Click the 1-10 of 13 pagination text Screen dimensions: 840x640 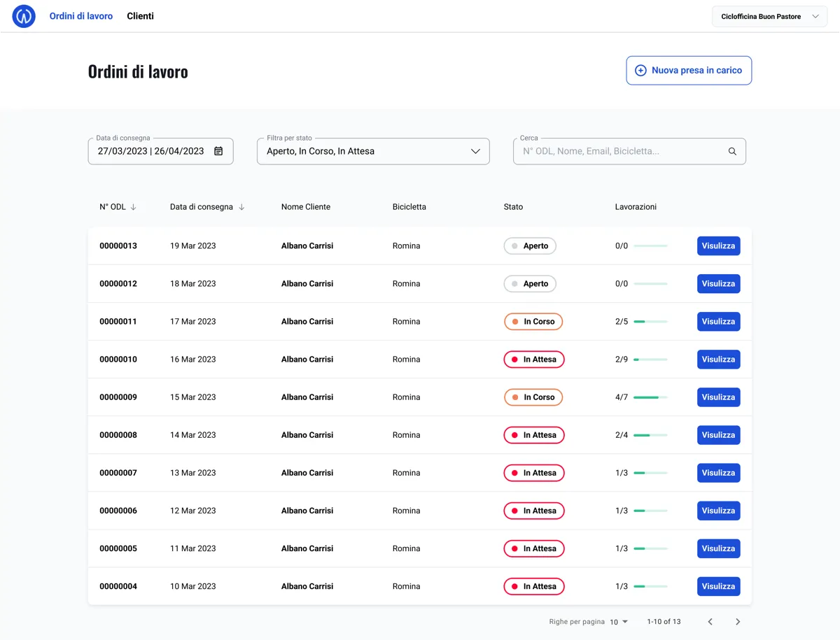click(664, 622)
